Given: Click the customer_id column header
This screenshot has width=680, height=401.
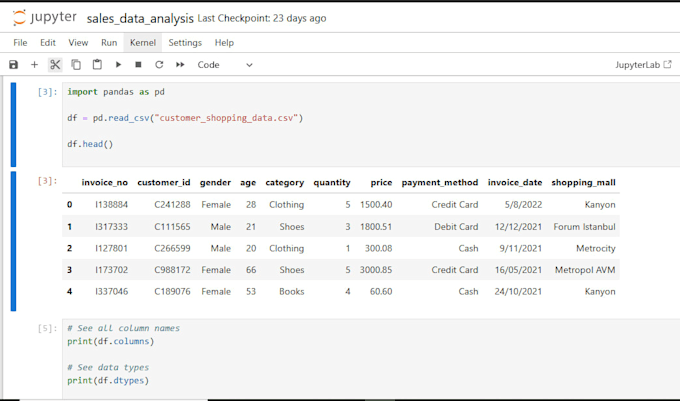Looking at the screenshot, I should [x=164, y=183].
